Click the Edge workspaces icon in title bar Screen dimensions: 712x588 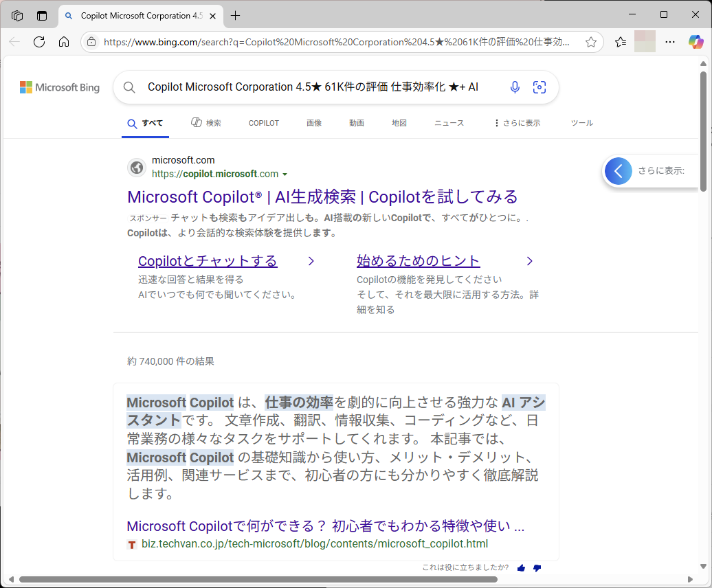click(16, 15)
